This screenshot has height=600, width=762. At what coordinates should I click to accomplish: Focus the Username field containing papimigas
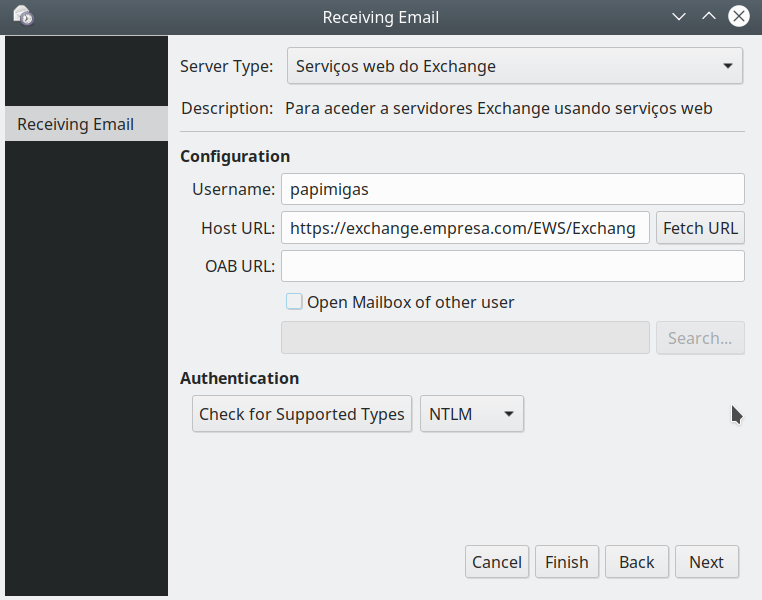(512, 189)
